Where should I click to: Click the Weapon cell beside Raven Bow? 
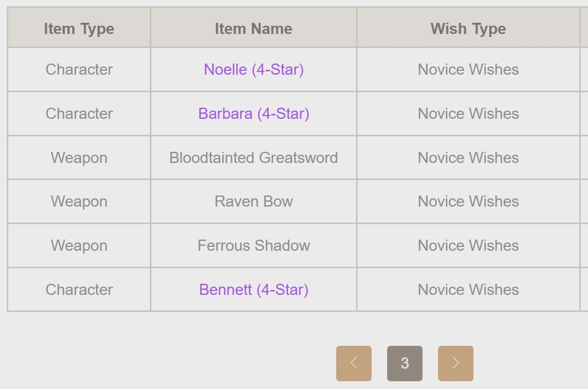(x=79, y=201)
